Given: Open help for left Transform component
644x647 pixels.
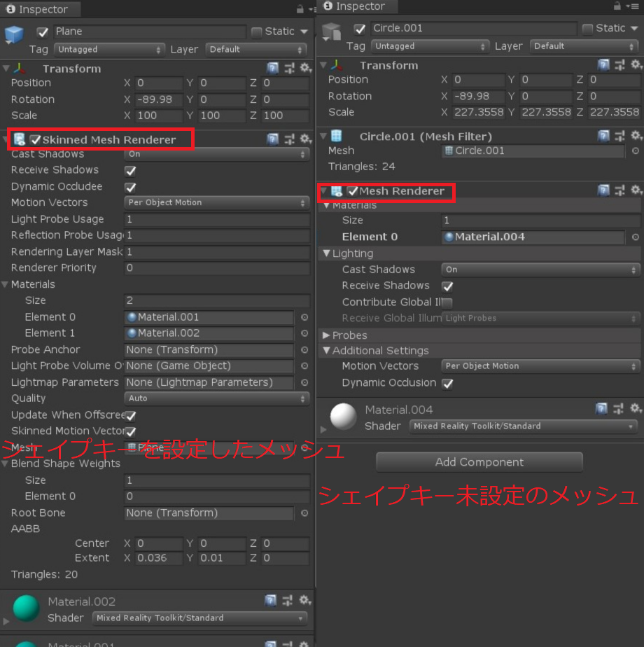Looking at the screenshot, I should click(272, 68).
